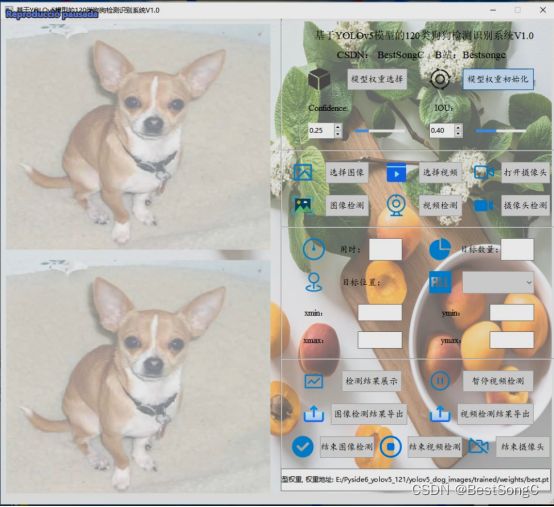554x507 pixels.
Task: Click the upper input dog image
Action: coord(138,136)
